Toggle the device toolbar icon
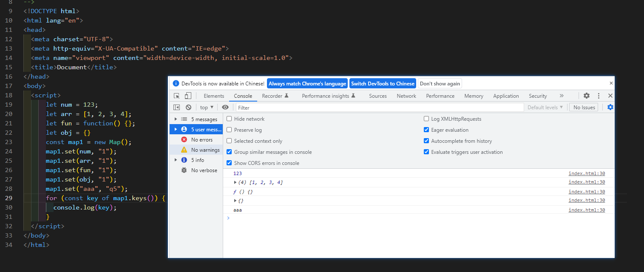 (x=188, y=96)
